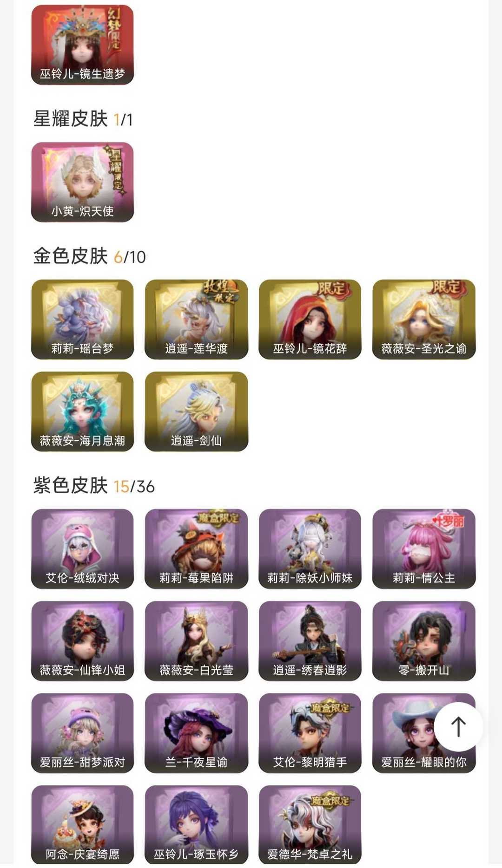Choose the 艾伦-黎明猎手 skin

click(x=310, y=733)
